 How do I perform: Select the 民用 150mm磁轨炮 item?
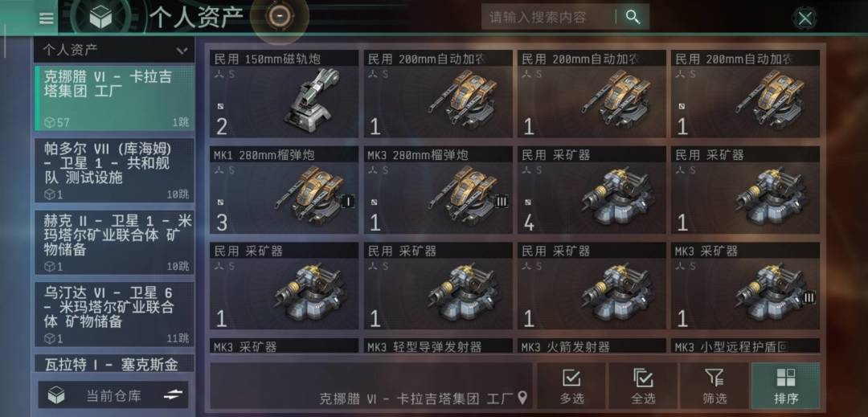pos(285,94)
